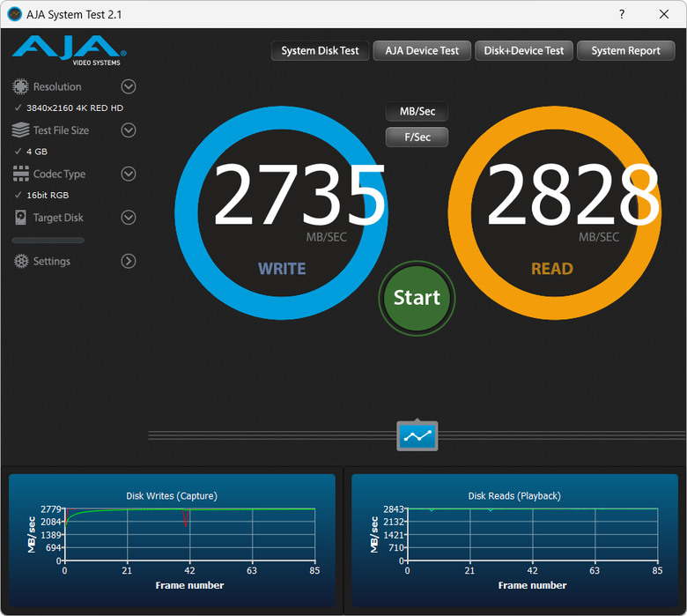Expand the Resolution dropdown arrow

click(129, 86)
